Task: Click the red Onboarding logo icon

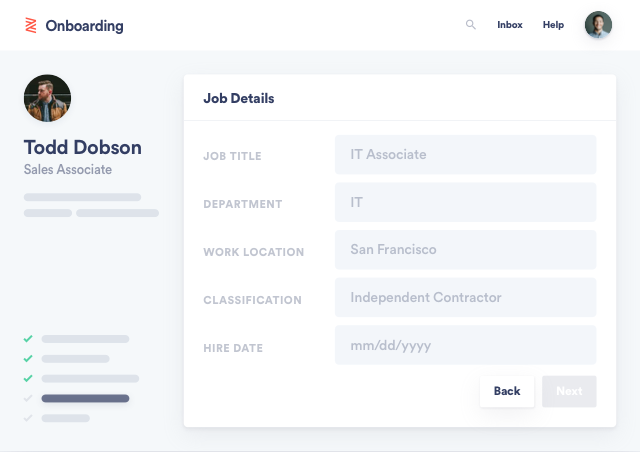Action: point(31,25)
